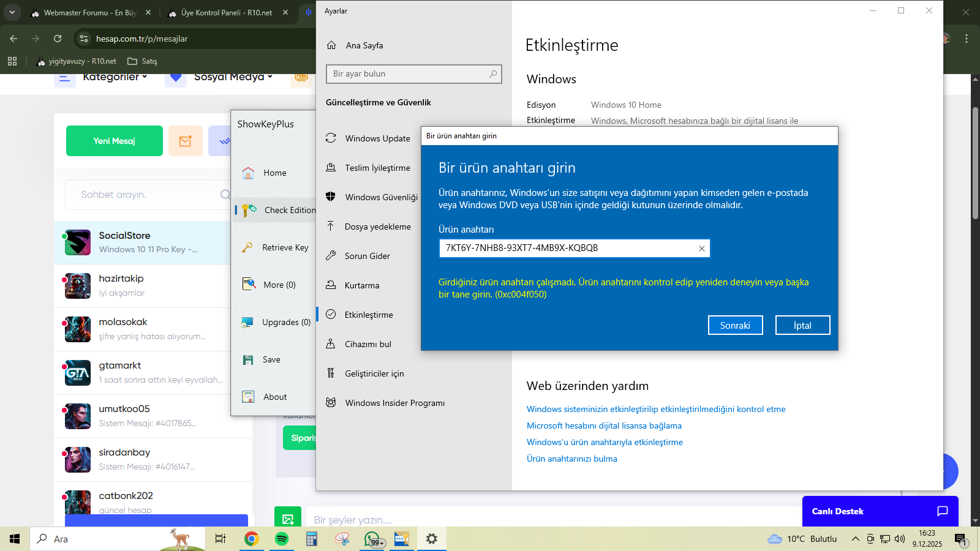Open the More (0) icon in ShowKeyPlus
980x551 pixels.
[x=249, y=285]
